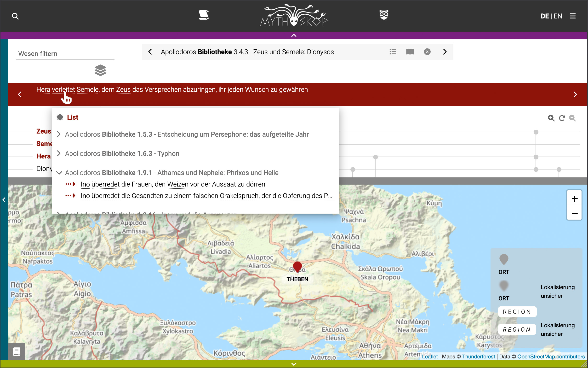Click Orakelspruch link in list
Viewport: 588px width, 368px height.
239,196
